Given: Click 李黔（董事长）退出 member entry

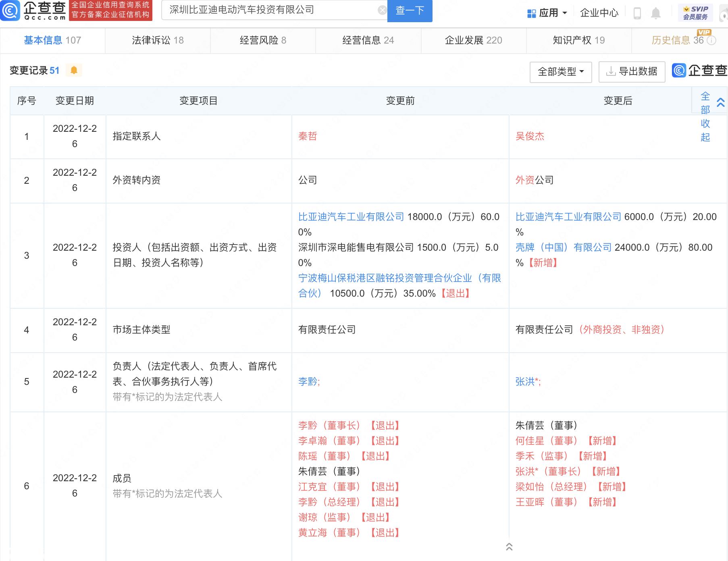Looking at the screenshot, I should 349,426.
